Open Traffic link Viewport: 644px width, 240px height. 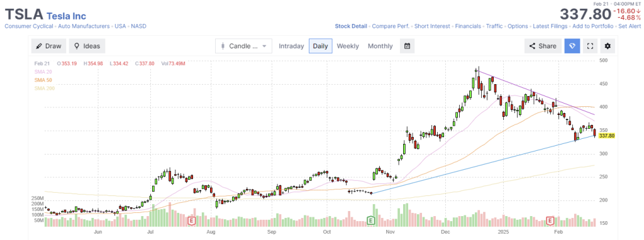coord(494,26)
